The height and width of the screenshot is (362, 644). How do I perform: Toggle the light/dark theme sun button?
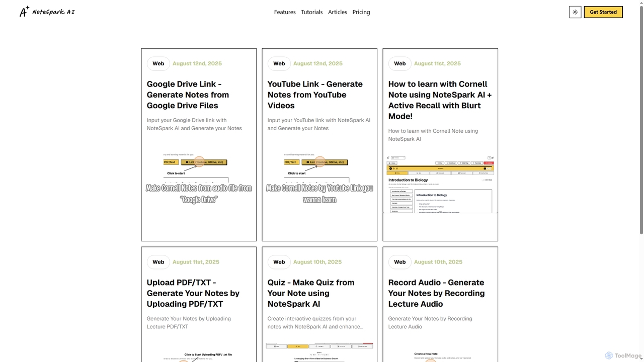(x=575, y=12)
